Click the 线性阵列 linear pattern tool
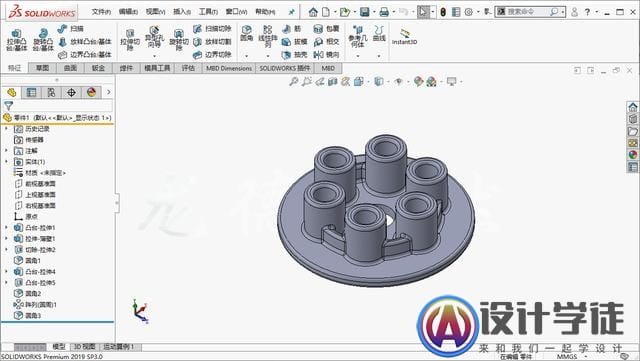This screenshot has width=640, height=361. coord(268,37)
